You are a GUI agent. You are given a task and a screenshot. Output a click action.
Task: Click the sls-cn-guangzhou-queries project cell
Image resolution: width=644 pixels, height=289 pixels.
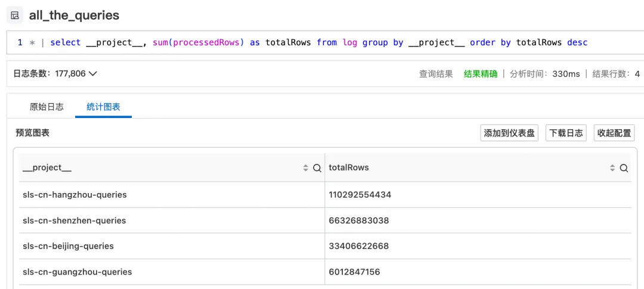(77, 272)
